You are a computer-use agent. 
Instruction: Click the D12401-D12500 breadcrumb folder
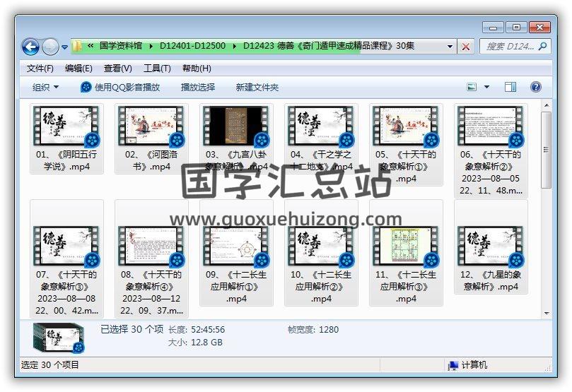click(192, 46)
